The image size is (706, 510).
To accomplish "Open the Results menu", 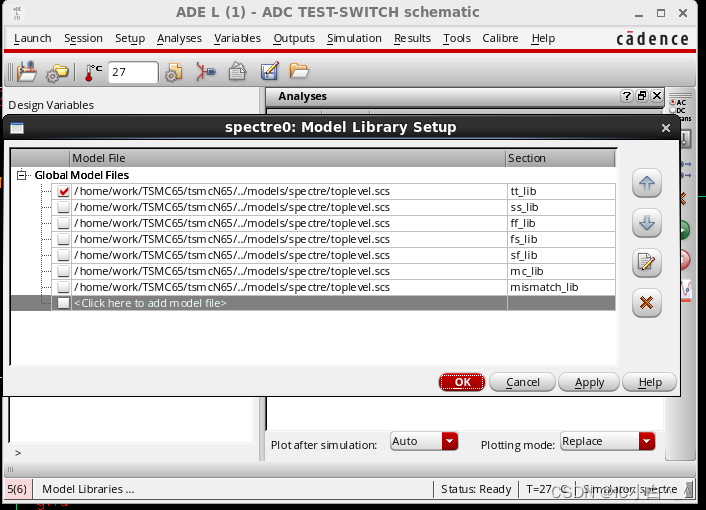I will pos(412,38).
